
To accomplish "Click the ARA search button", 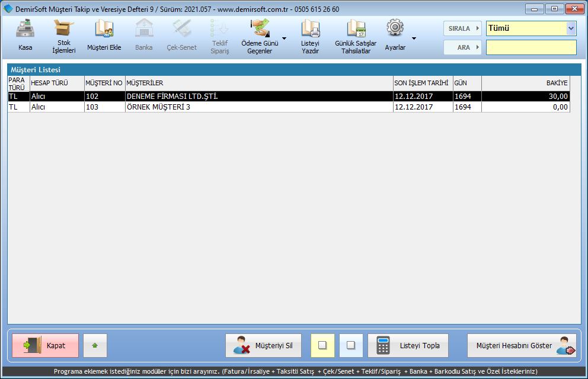I will (x=462, y=47).
